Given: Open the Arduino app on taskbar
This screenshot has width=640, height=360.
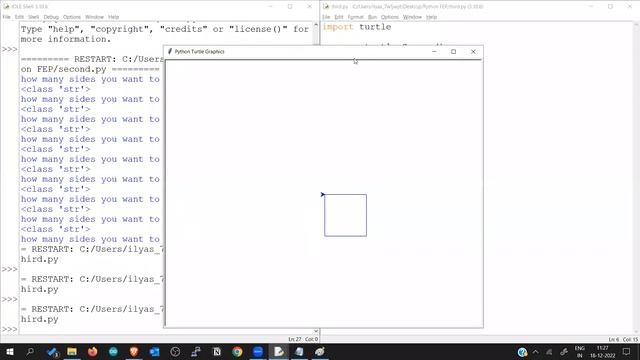Looking at the screenshot, I should tap(113, 351).
